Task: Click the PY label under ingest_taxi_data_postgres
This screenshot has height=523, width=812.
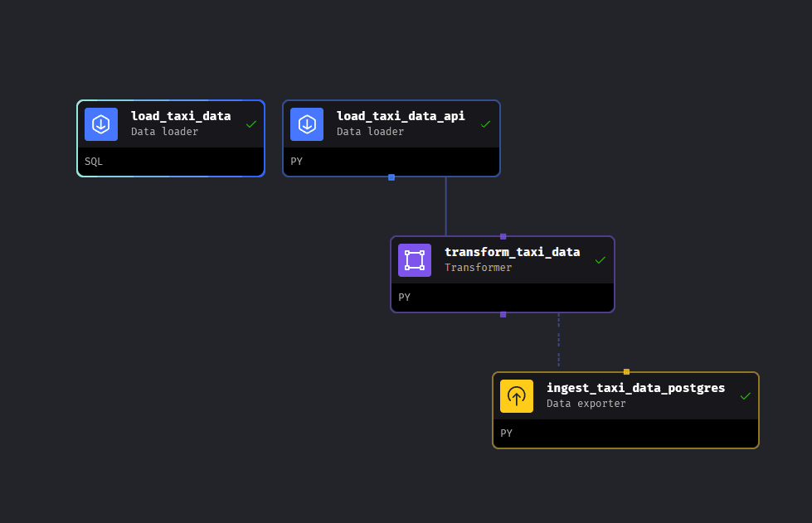Action: pyautogui.click(x=506, y=433)
